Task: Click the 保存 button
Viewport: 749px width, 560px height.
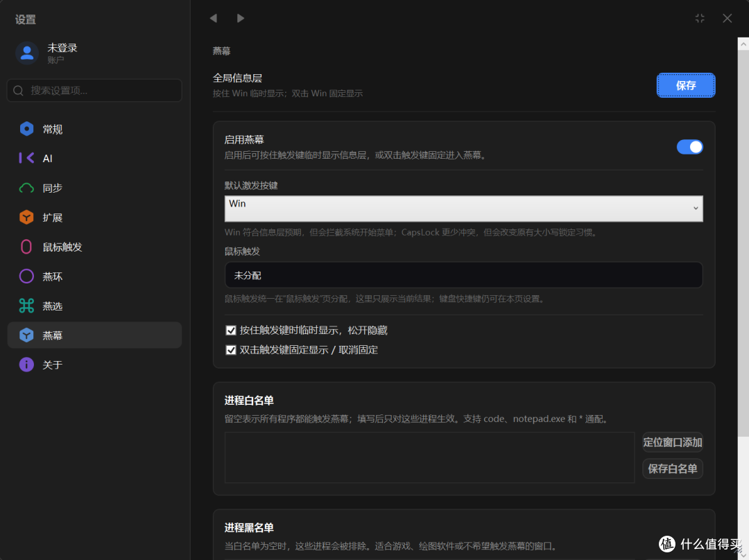Action: point(686,85)
